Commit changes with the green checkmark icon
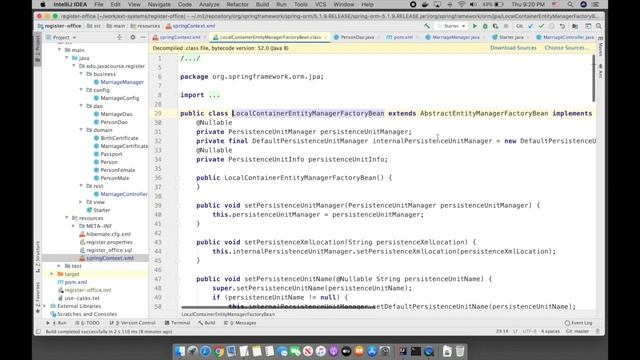 tap(541, 26)
